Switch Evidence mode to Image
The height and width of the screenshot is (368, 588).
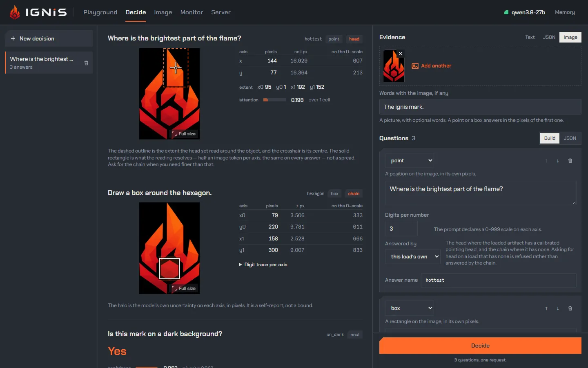pyautogui.click(x=570, y=37)
